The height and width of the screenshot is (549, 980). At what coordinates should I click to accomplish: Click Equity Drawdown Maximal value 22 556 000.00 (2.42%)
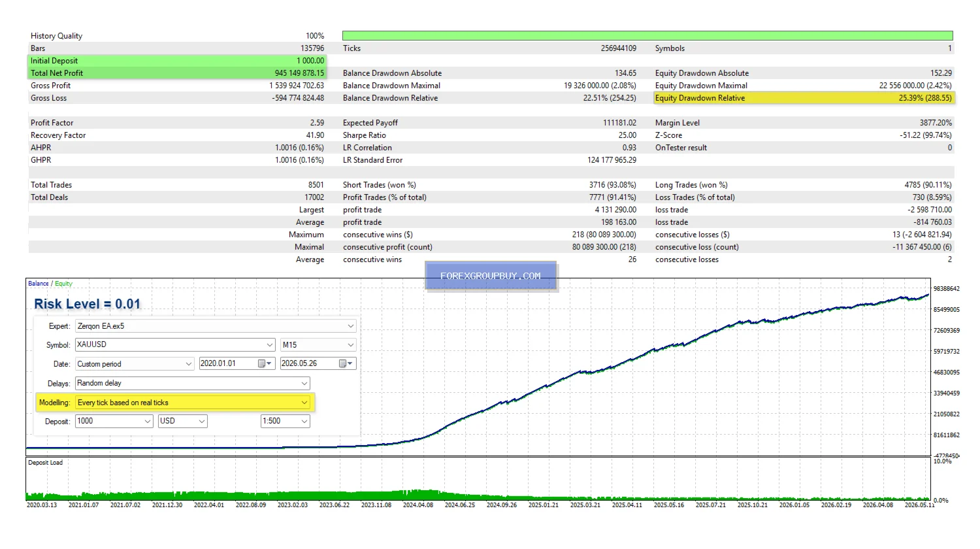coord(915,86)
